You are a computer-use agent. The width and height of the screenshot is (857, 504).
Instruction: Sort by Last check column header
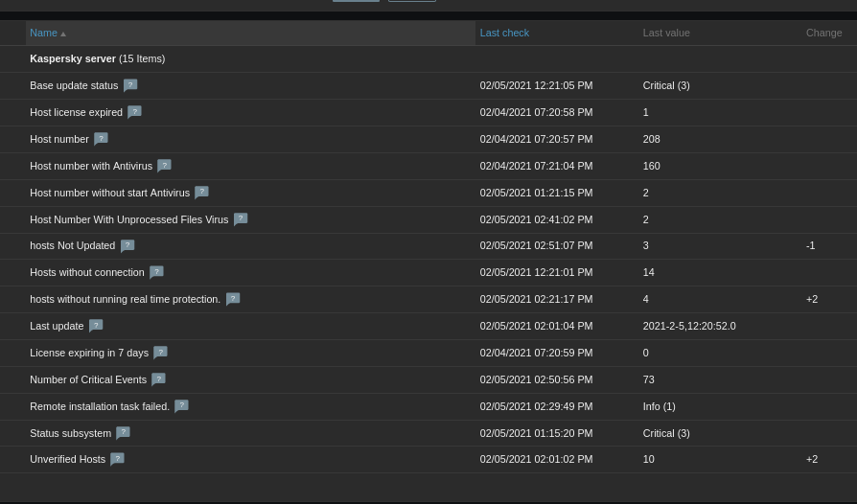[x=503, y=33]
